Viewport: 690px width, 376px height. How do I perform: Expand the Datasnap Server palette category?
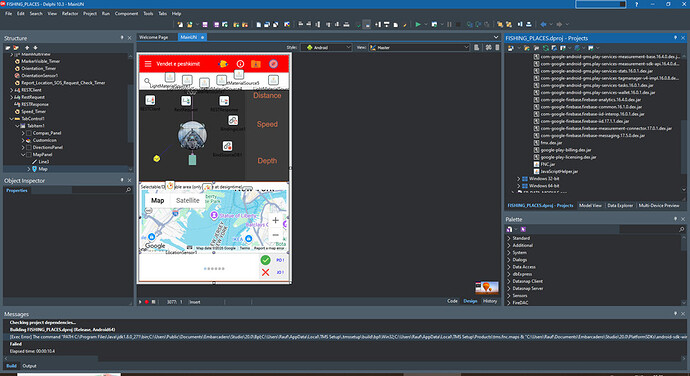[509, 288]
